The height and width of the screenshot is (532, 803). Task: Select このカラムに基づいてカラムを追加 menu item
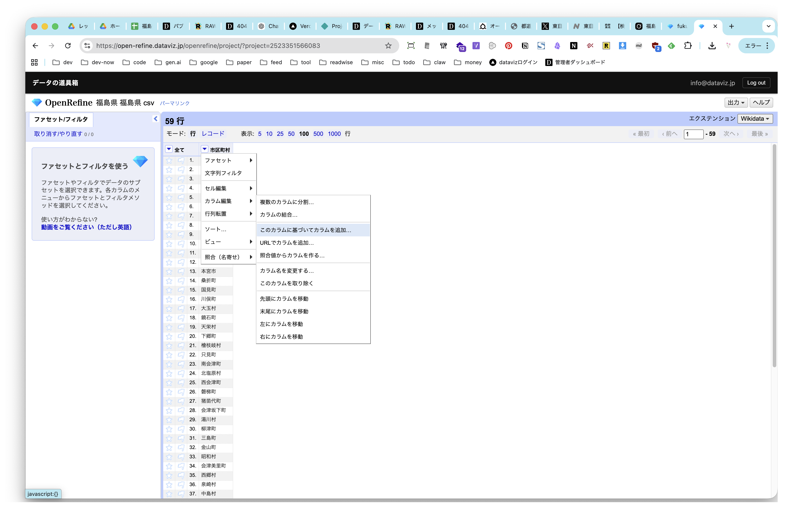tap(305, 230)
